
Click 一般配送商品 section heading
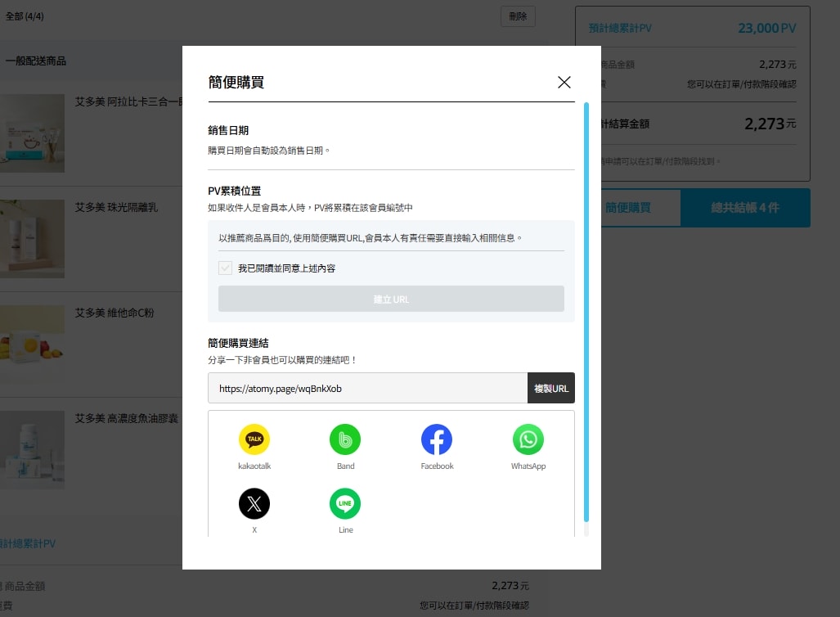tap(36, 61)
